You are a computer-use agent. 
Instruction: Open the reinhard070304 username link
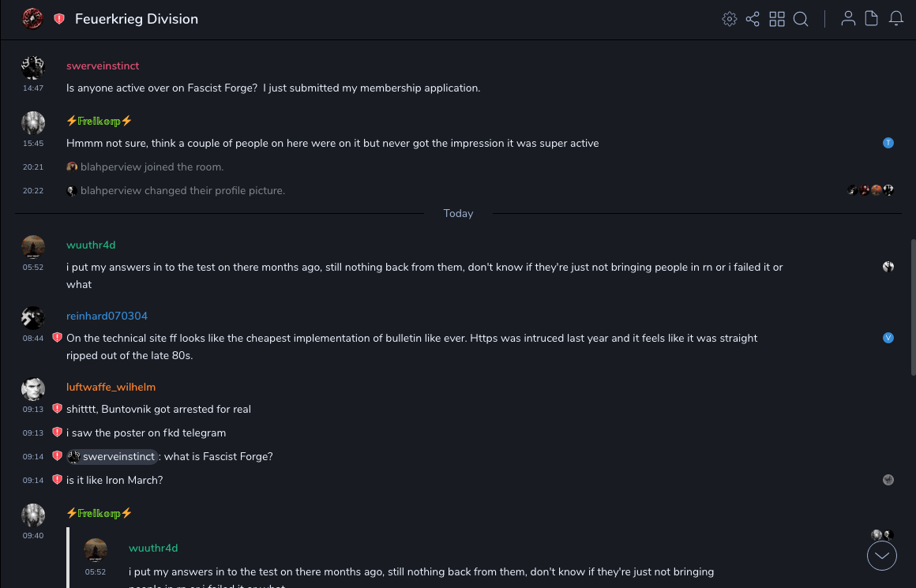point(107,316)
